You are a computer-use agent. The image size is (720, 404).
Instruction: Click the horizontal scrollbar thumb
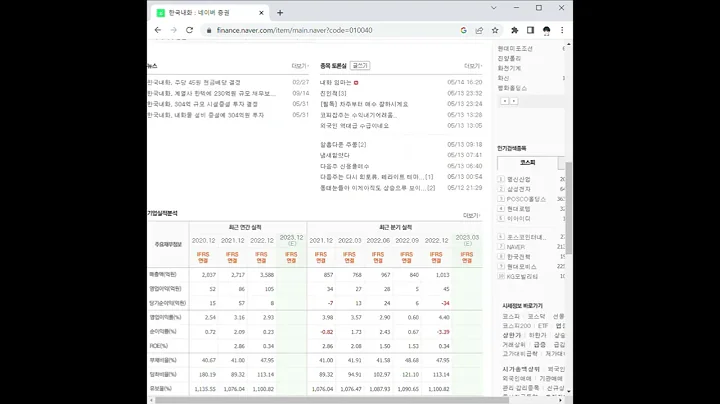331,400
